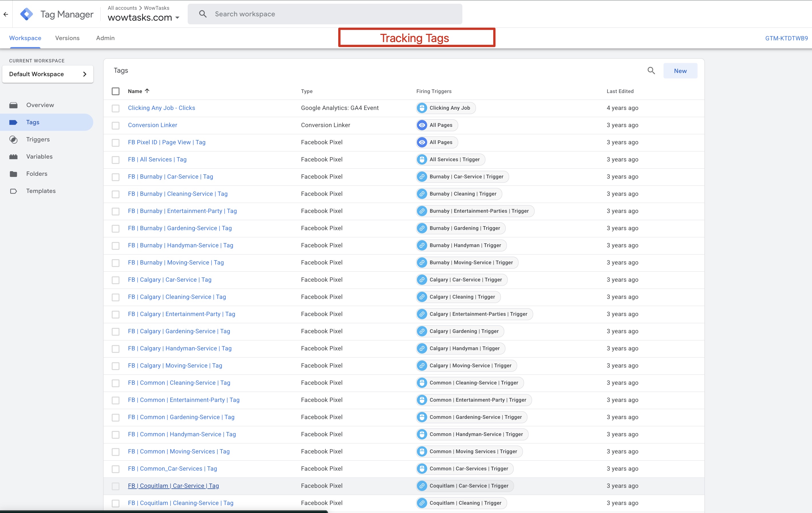The image size is (812, 513).
Task: Click the click icon for Common Moving Services trigger
Action: tap(422, 451)
